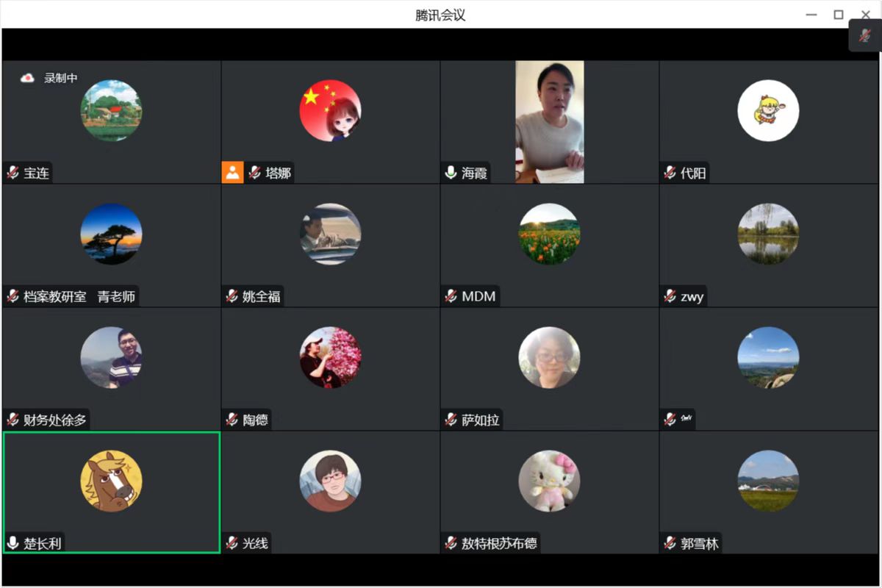Click the muted microphone icon beside 宝连
882x588 pixels.
[x=12, y=173]
